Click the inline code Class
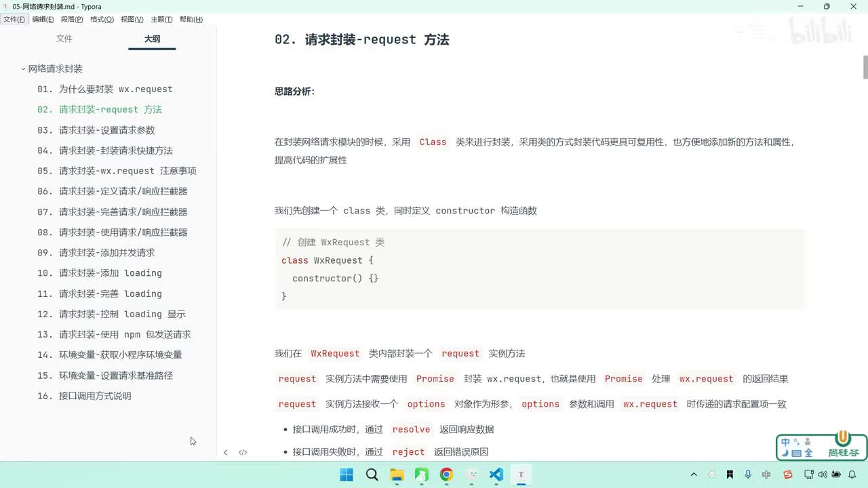 433,142
